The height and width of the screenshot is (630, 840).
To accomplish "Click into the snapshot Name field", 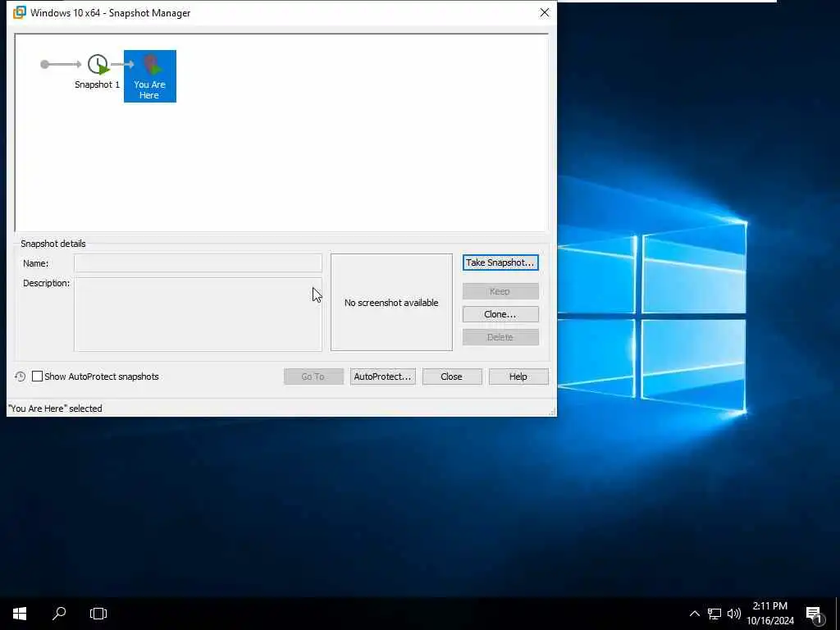I will click(x=198, y=263).
